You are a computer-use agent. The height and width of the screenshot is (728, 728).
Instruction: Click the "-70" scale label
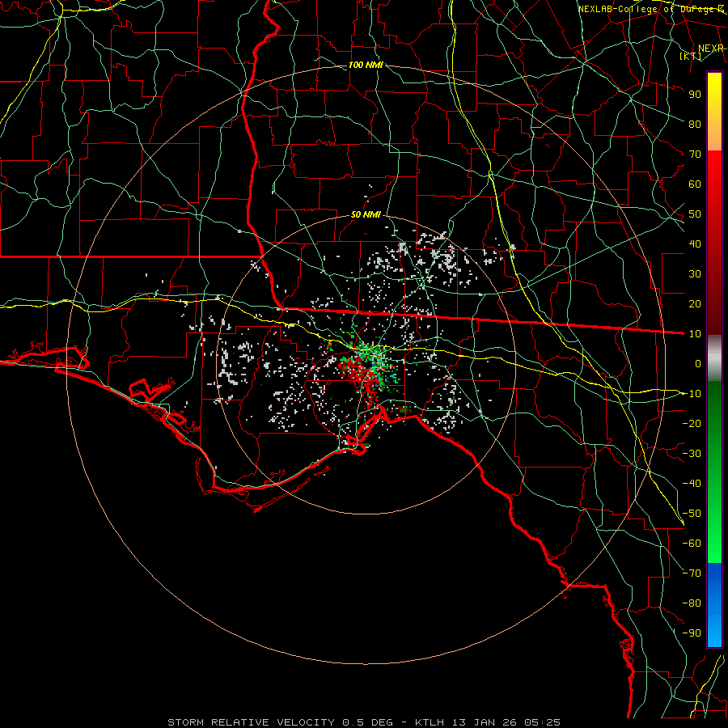[692, 574]
